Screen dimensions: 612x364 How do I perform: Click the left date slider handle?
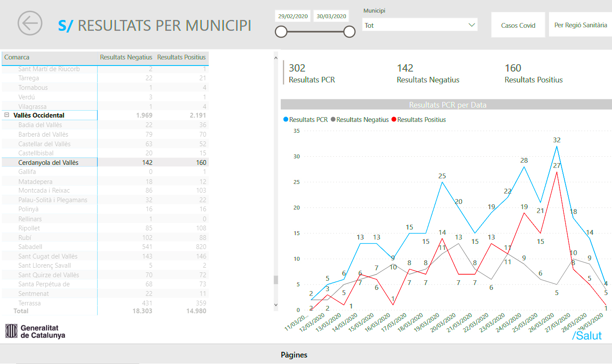[281, 32]
